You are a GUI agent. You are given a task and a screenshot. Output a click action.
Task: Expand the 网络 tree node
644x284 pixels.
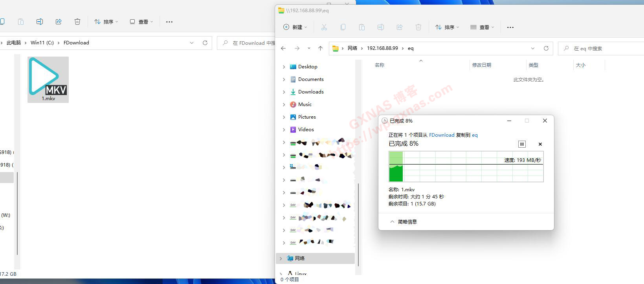click(x=281, y=258)
